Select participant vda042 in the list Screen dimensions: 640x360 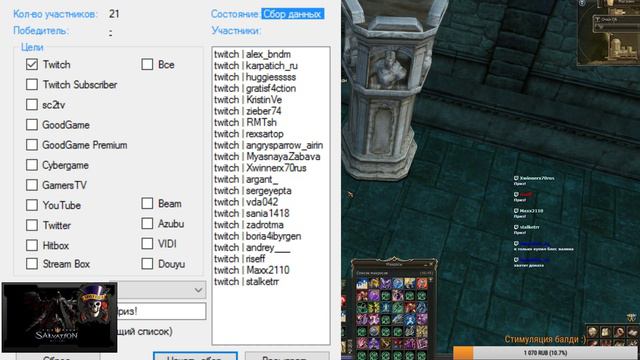coord(246,202)
